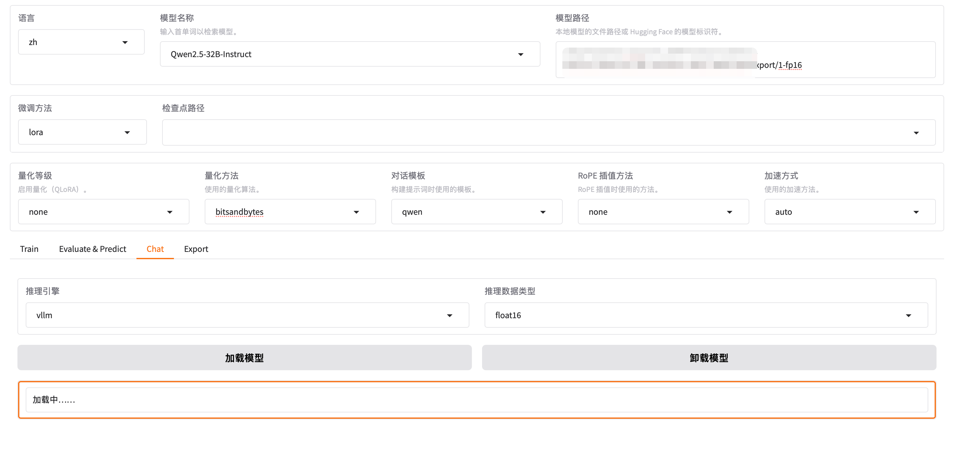The height and width of the screenshot is (460, 980).
Task: Expand the Qwen2.5-32B-Instruct model name dropdown
Action: [342, 54]
